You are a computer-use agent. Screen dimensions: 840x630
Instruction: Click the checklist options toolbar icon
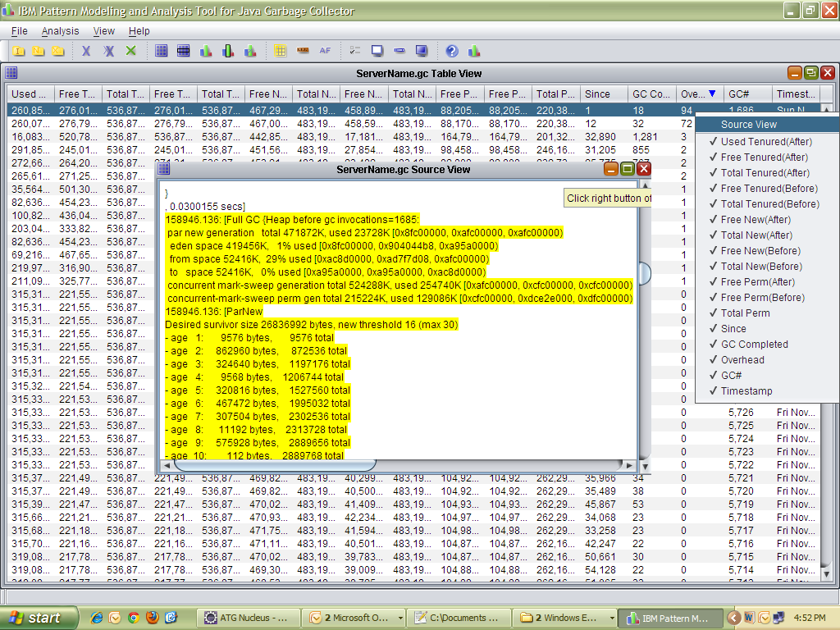[x=354, y=51]
